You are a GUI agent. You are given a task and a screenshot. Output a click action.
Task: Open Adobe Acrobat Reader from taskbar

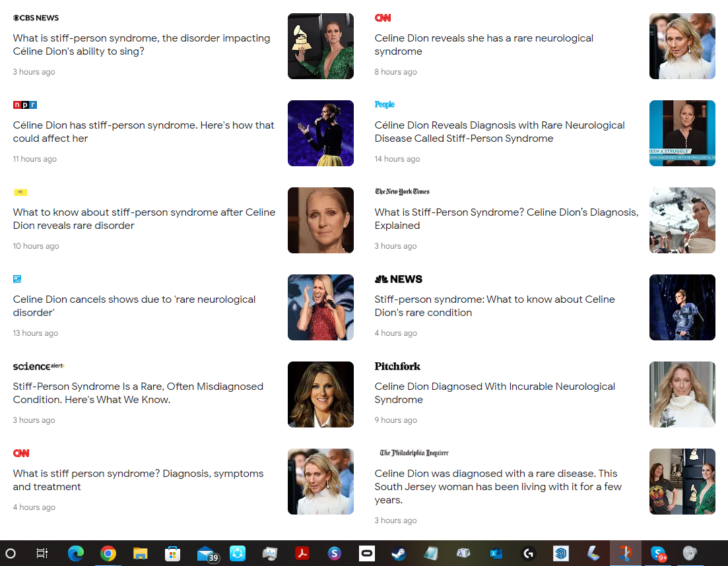coord(302,553)
